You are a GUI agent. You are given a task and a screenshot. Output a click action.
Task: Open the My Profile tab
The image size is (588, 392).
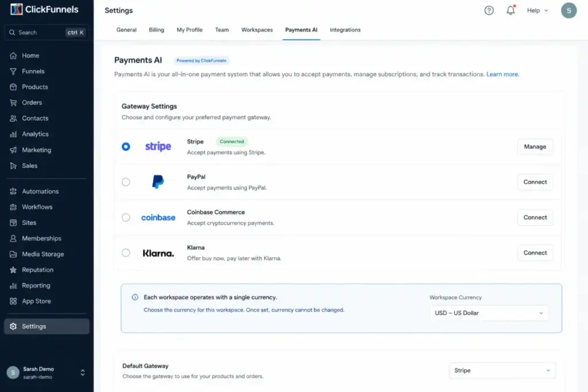click(189, 30)
